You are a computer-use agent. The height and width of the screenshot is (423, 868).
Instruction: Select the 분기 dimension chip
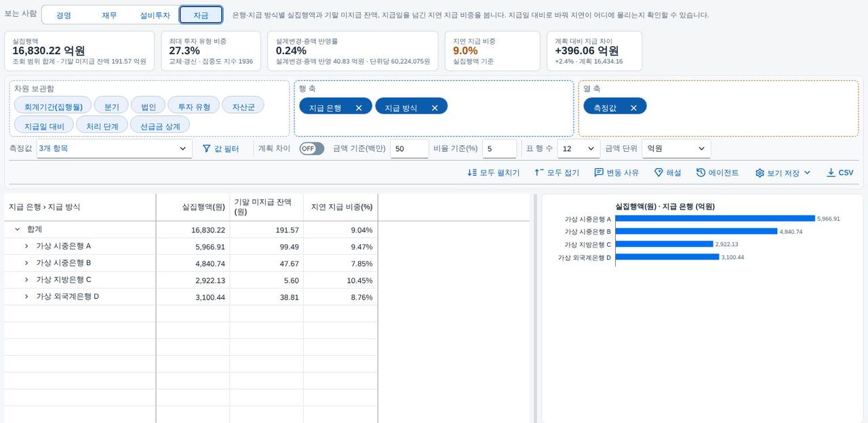click(x=111, y=106)
